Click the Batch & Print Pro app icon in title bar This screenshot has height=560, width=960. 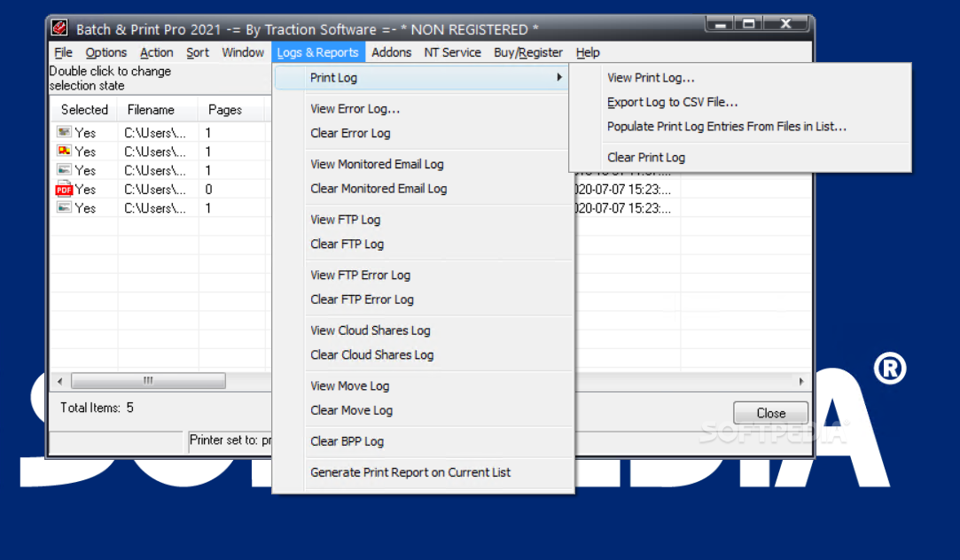[x=59, y=28]
